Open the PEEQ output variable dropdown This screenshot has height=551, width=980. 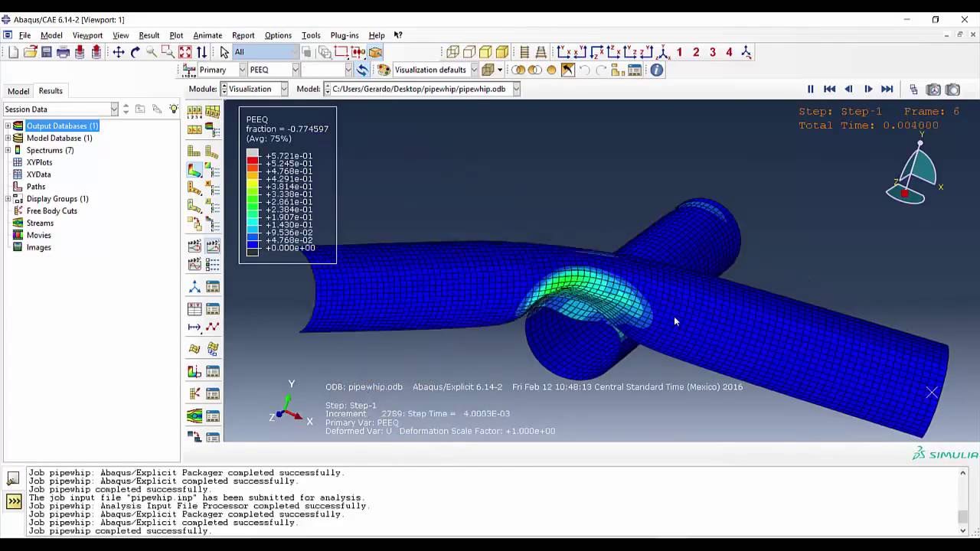(x=294, y=70)
